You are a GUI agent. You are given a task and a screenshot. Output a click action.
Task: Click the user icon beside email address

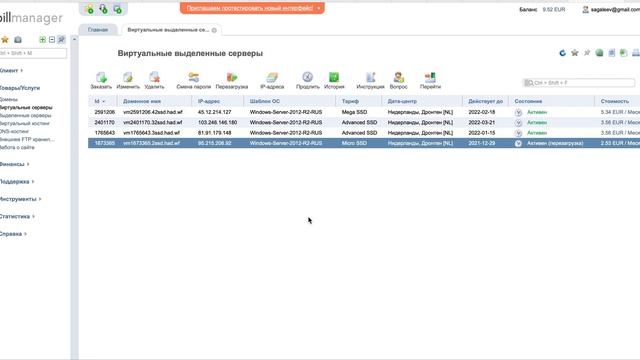coord(585,9)
